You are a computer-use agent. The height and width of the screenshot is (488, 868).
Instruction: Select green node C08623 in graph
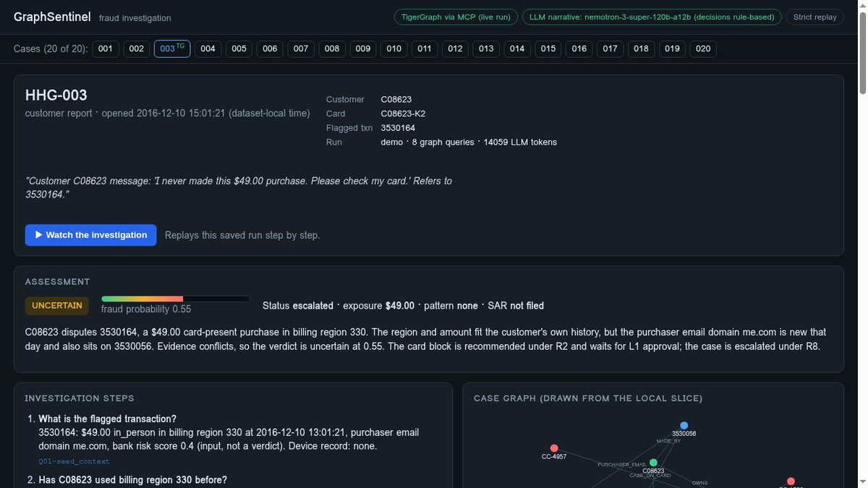[653, 463]
